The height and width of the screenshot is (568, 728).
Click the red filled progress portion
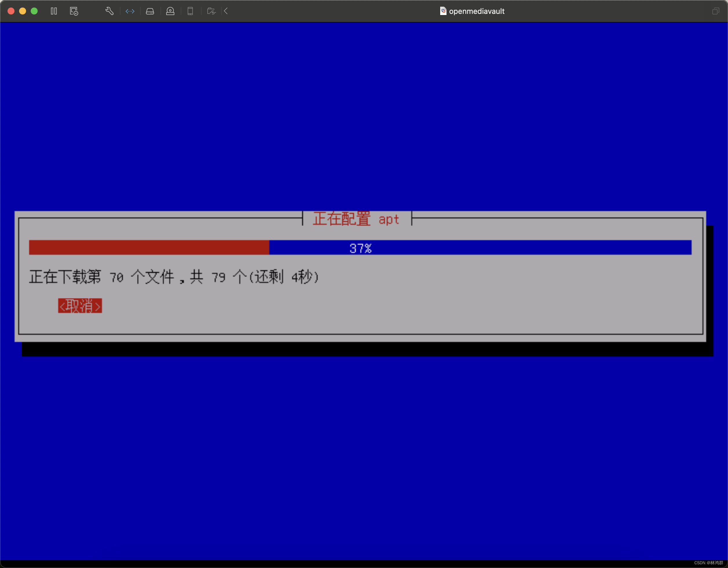pyautogui.click(x=149, y=248)
